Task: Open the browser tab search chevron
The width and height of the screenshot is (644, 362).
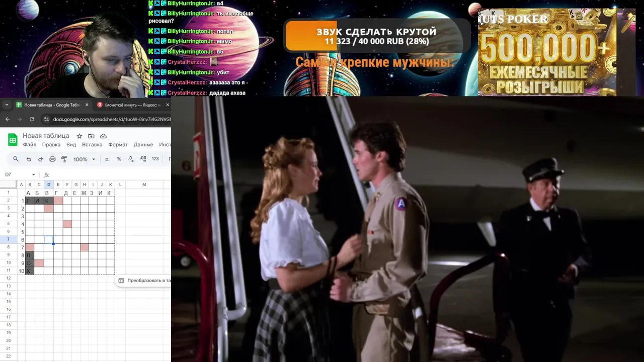Action: point(6,105)
